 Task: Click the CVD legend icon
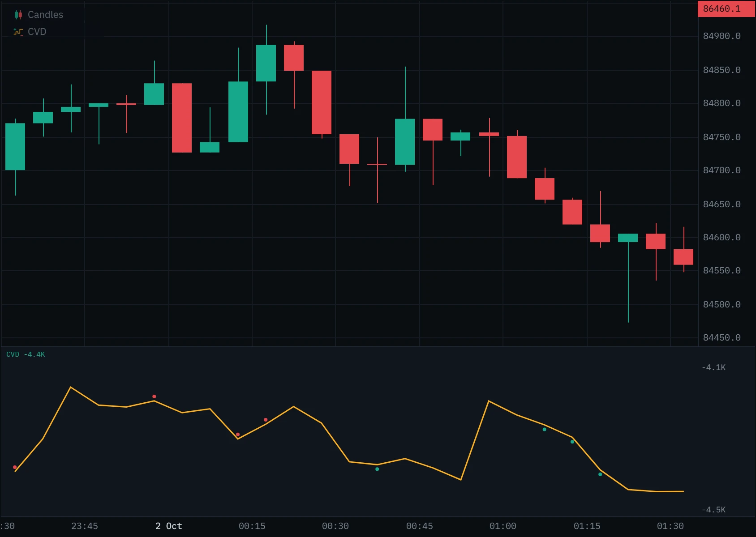[18, 32]
